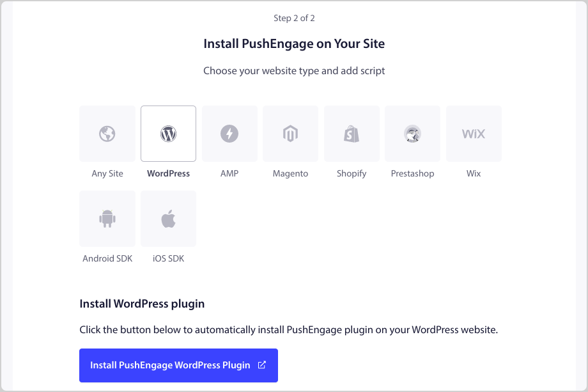Viewport: 588px width, 392px height.
Task: Click the 'iOS SDK' label
Action: pos(168,258)
